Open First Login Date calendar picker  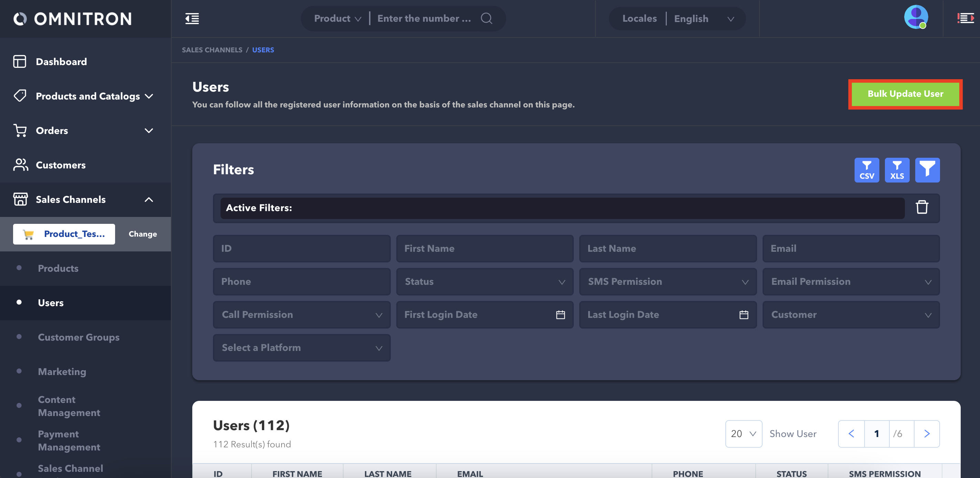560,315
